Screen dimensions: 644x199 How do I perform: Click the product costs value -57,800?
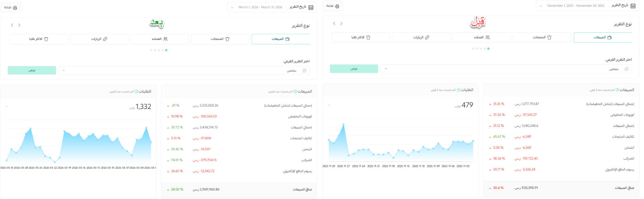205,138
